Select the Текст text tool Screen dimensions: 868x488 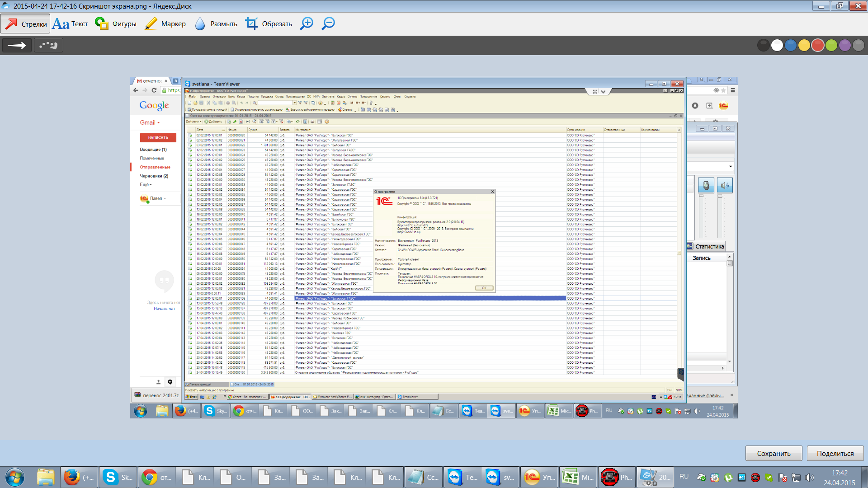coord(70,24)
